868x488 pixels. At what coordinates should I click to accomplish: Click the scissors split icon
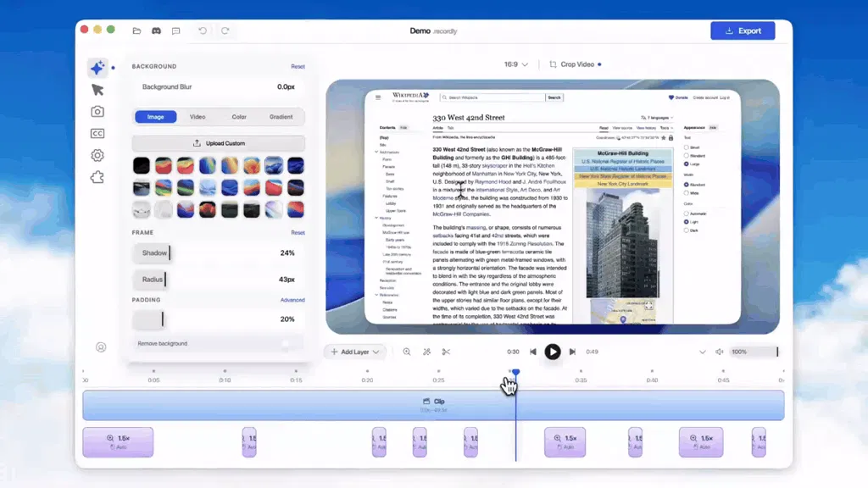446,352
